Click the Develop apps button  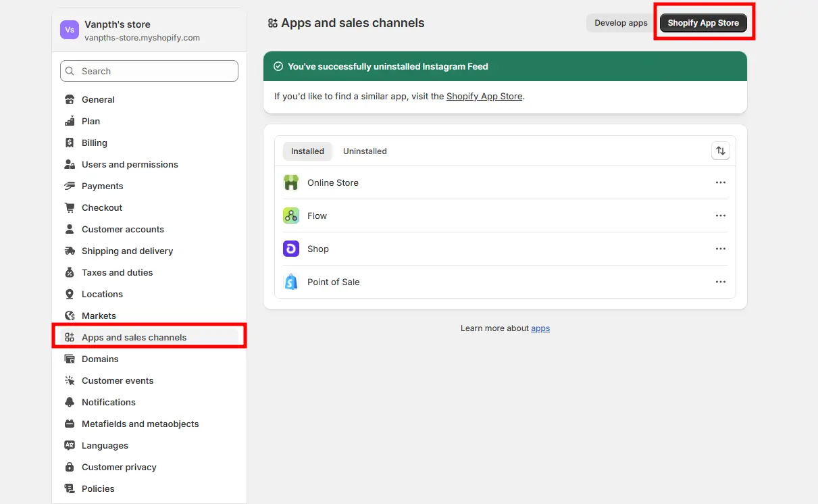point(621,23)
